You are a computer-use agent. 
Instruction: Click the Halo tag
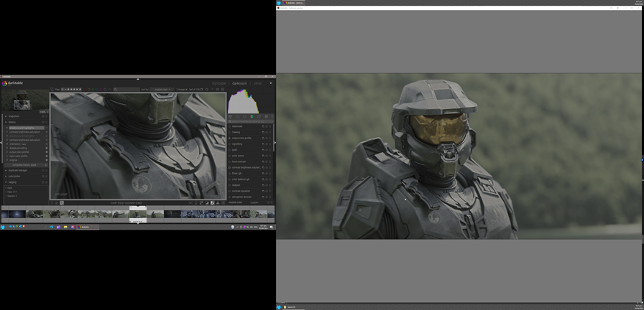(9, 188)
